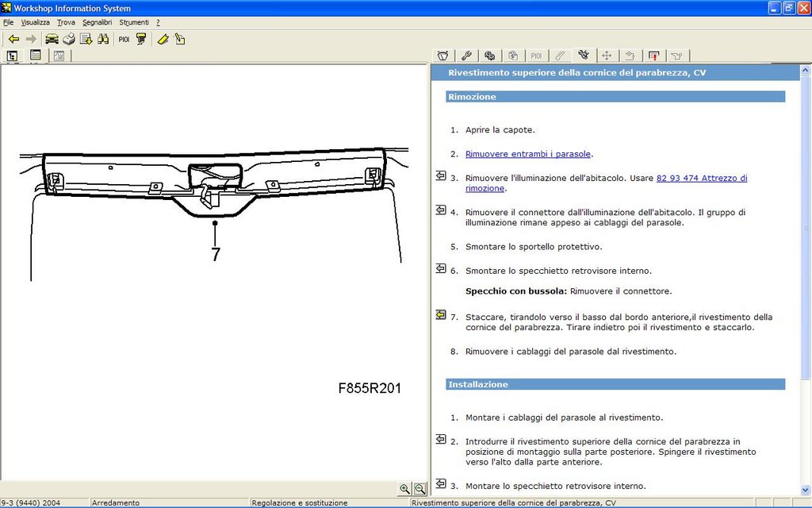Click the yellow highlighter pen icon
The image size is (812, 508).
coord(163,39)
